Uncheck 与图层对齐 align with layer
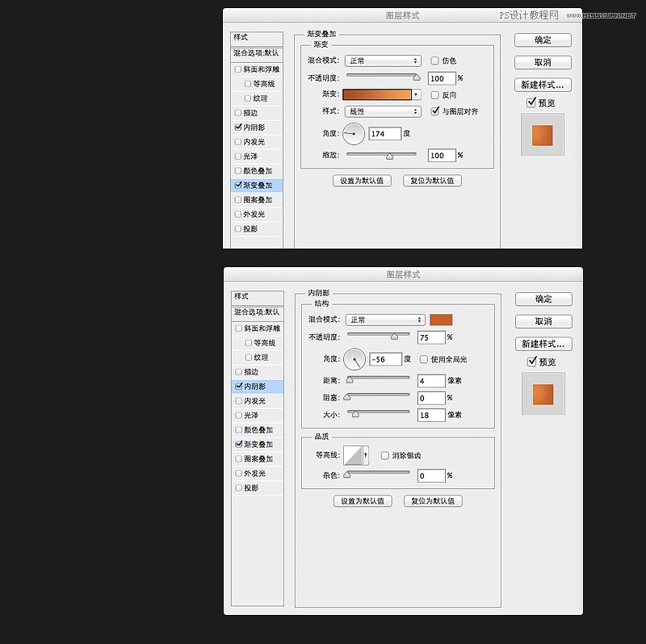This screenshot has height=644, width=646. click(435, 111)
